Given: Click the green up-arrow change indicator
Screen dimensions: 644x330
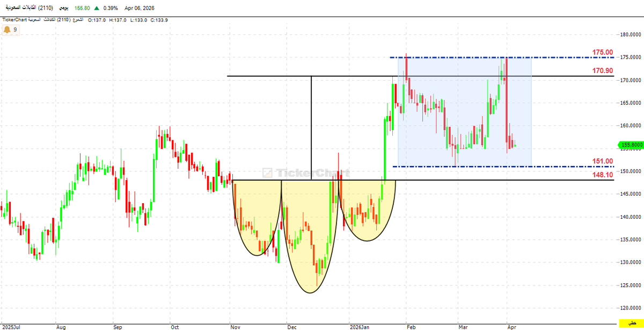Looking at the screenshot, I should pyautogui.click(x=96, y=9).
